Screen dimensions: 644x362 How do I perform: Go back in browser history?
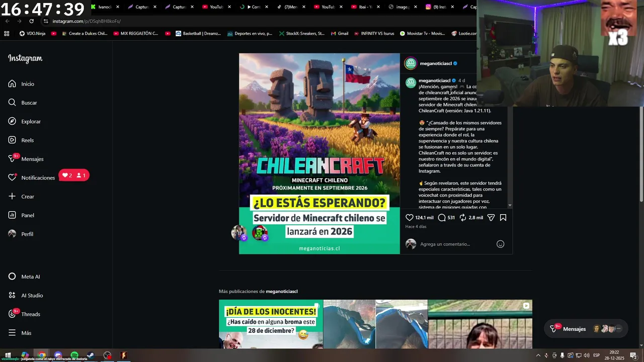pos(7,21)
